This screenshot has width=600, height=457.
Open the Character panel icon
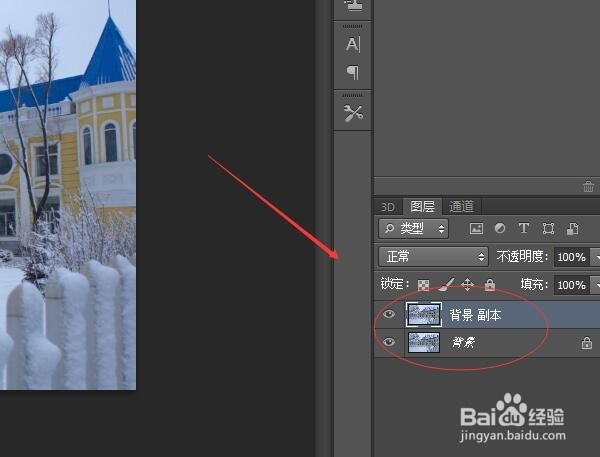(353, 44)
